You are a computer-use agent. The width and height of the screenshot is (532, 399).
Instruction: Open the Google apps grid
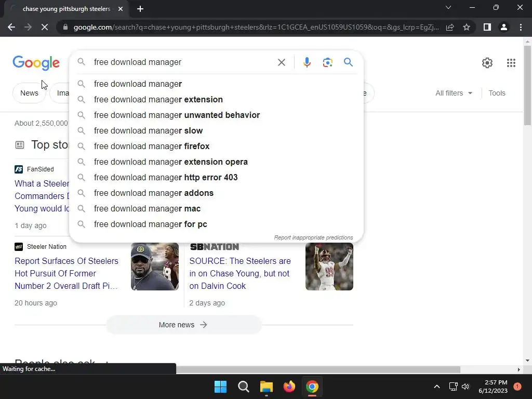pos(511,63)
